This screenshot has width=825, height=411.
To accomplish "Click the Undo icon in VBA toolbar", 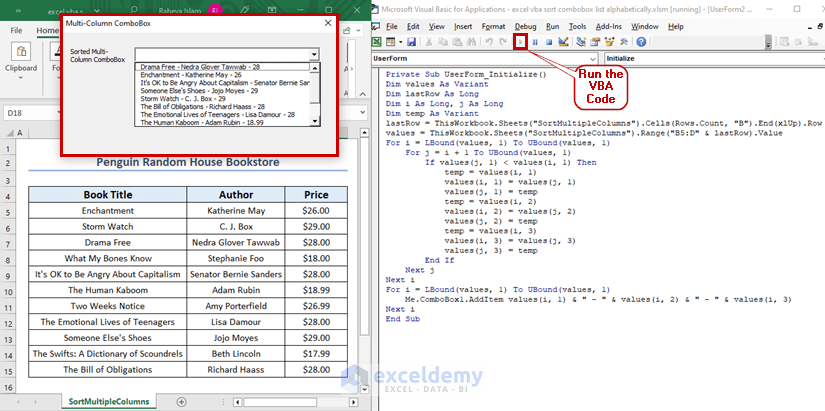I will 489,42.
